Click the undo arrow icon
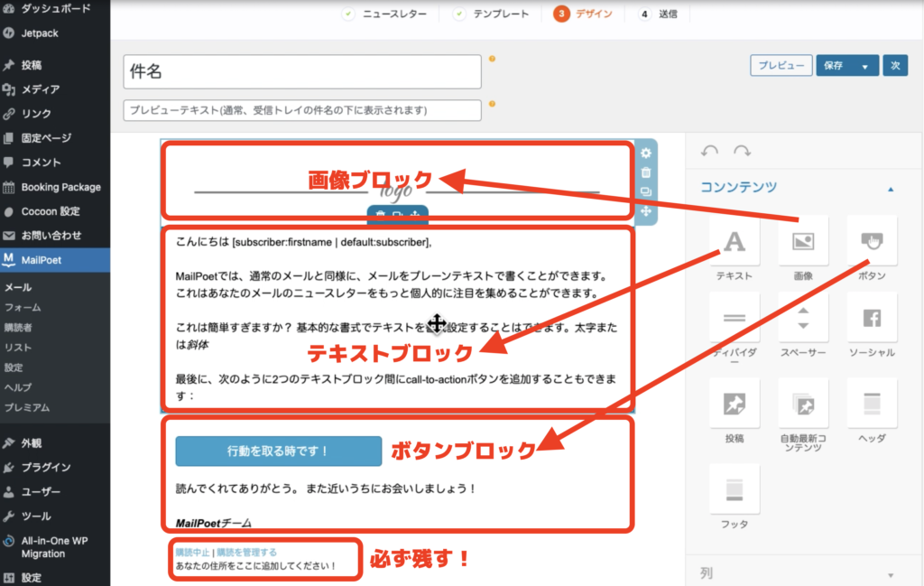924x586 pixels. tap(709, 151)
